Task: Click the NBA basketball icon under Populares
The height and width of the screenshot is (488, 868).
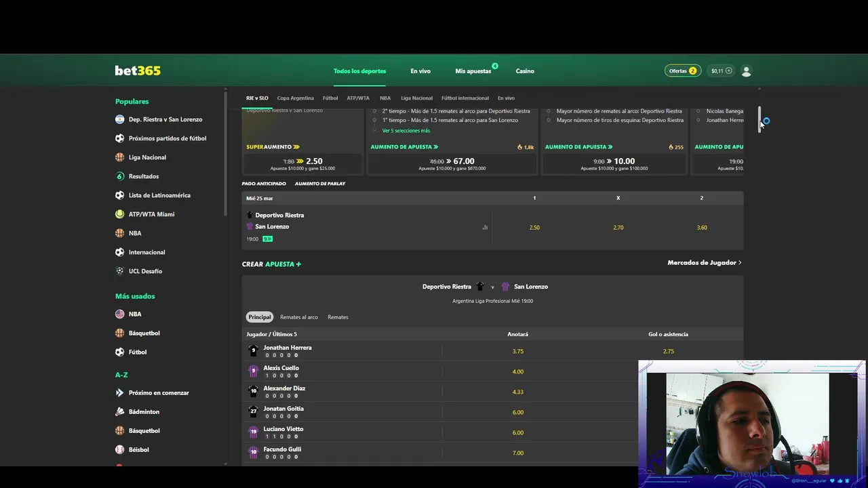Action: click(x=119, y=233)
